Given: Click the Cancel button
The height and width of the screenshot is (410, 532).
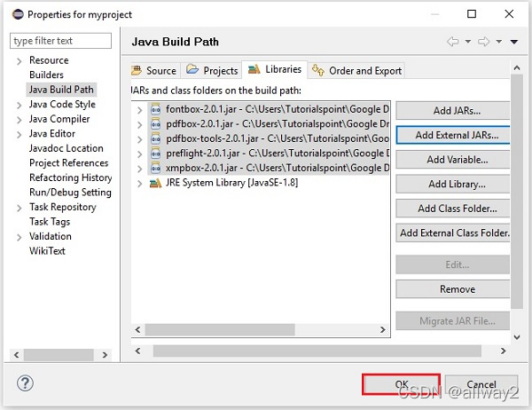Looking at the screenshot, I should (x=481, y=384).
